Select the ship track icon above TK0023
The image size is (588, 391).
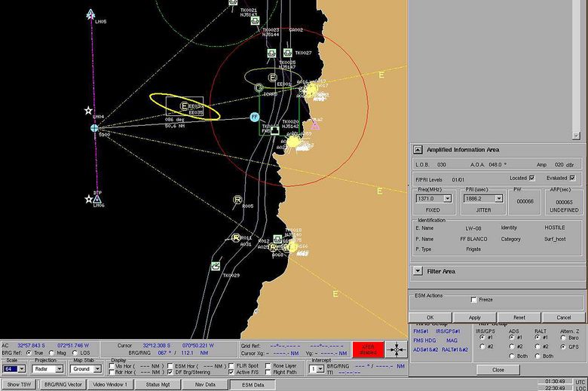[255, 21]
